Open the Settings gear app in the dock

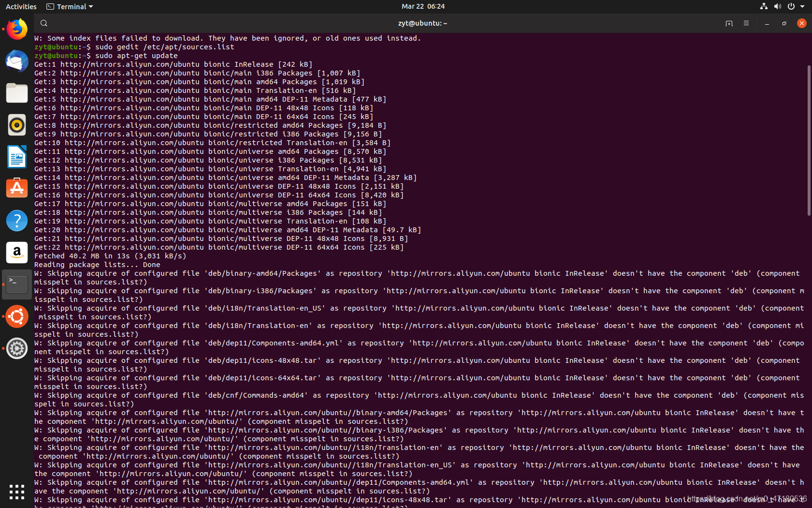click(17, 348)
